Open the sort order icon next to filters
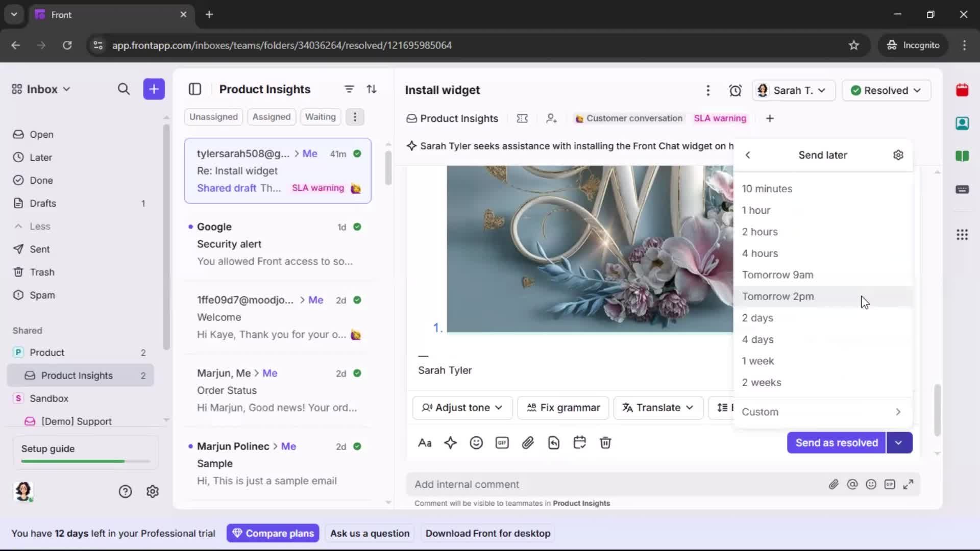The image size is (980, 551). [372, 89]
